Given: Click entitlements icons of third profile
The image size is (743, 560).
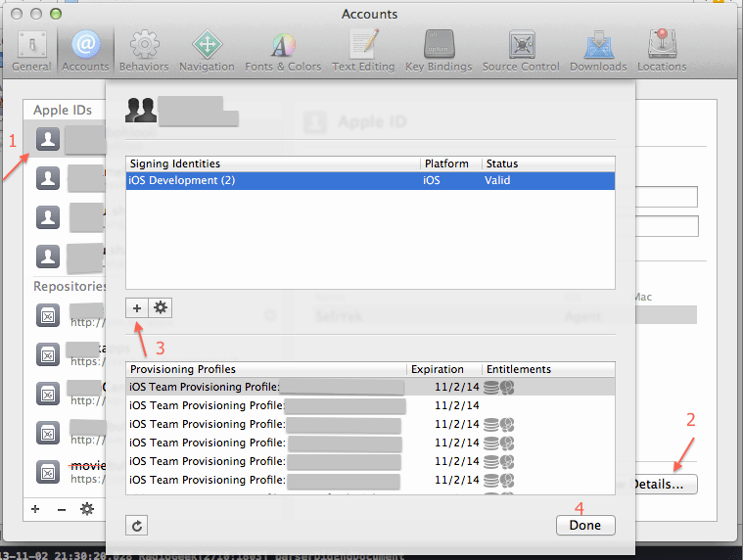Looking at the screenshot, I should tap(499, 425).
